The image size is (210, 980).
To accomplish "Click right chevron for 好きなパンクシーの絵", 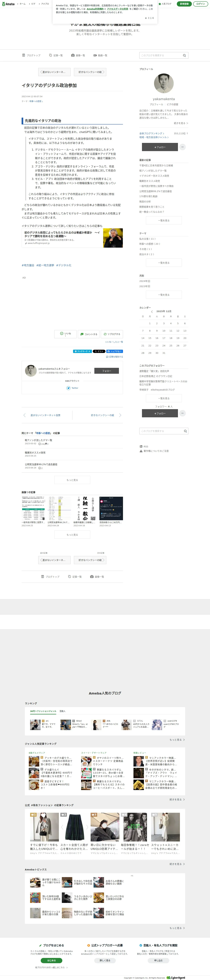I will 120,415.
